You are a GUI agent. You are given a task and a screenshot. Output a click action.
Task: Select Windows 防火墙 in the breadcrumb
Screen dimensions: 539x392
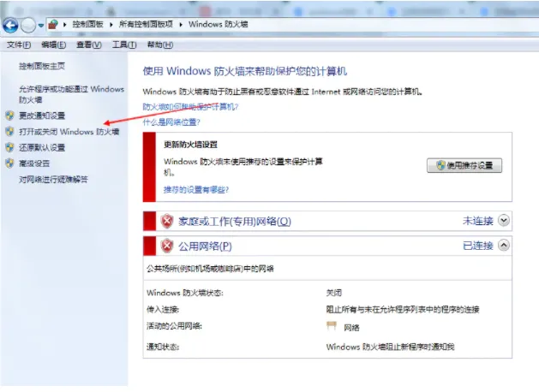point(218,24)
